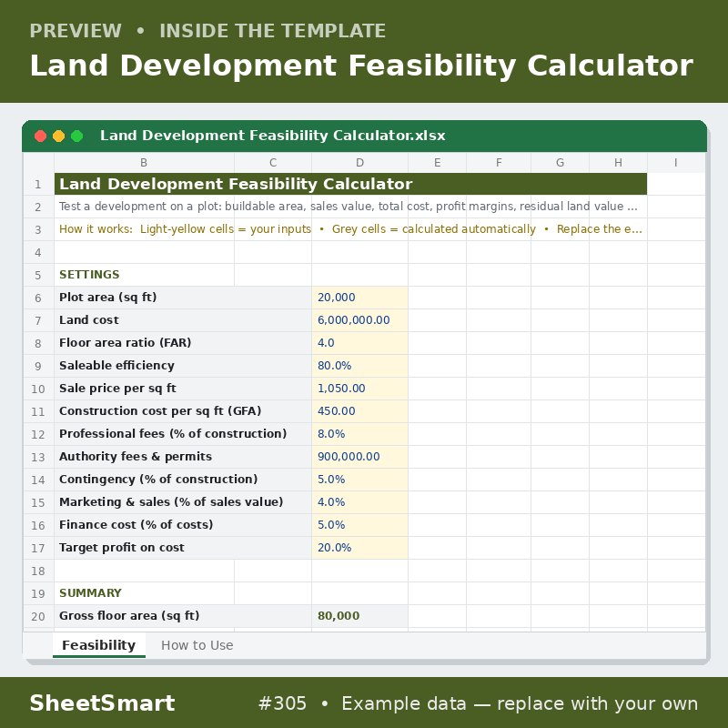Click the Construction cost value 450.00
This screenshot has height=728, width=728.
[x=359, y=411]
